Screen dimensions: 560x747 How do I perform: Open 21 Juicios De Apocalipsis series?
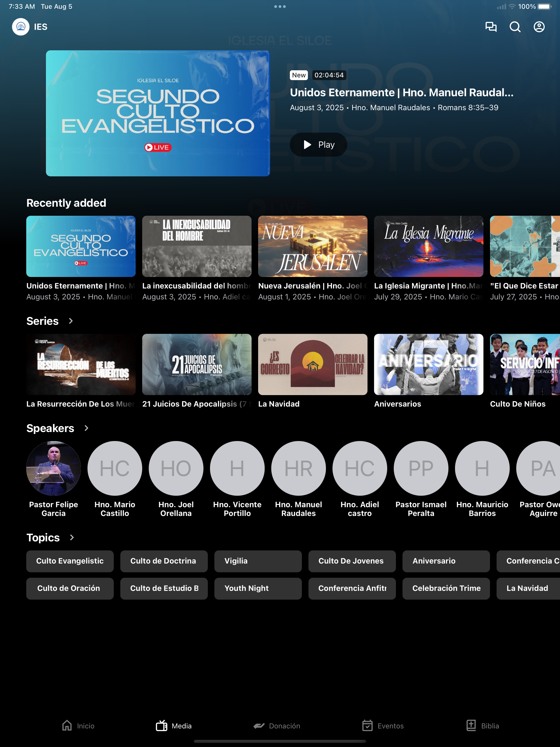coord(197,364)
